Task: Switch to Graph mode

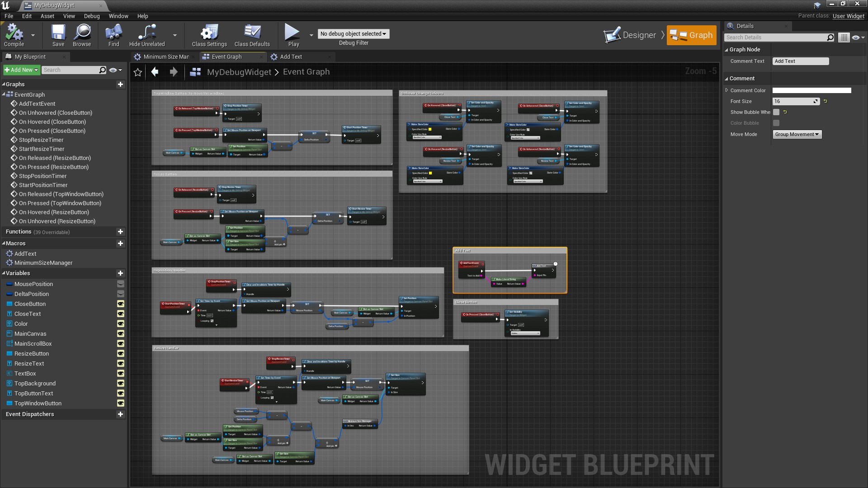Action: 691,35
